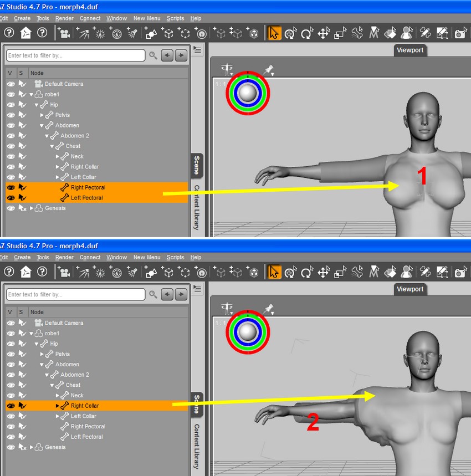Select Abdomen row in upper Scene tree
Image resolution: width=471 pixels, height=476 pixels.
click(97, 125)
